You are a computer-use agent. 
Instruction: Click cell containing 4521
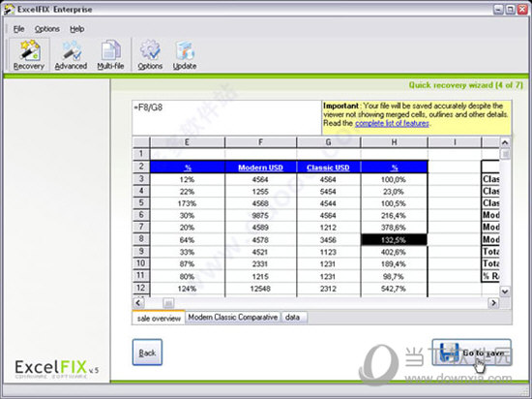260,252
